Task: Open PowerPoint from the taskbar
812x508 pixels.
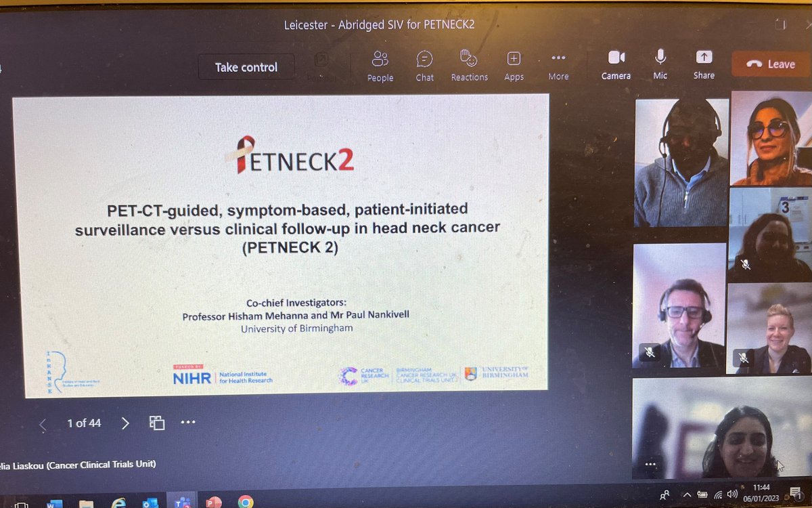Action: tap(214, 502)
